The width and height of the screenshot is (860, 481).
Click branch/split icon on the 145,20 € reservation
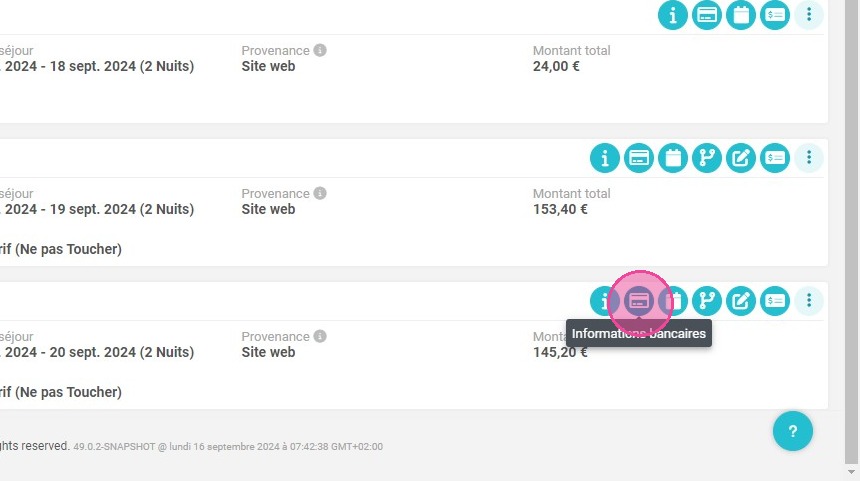(707, 301)
